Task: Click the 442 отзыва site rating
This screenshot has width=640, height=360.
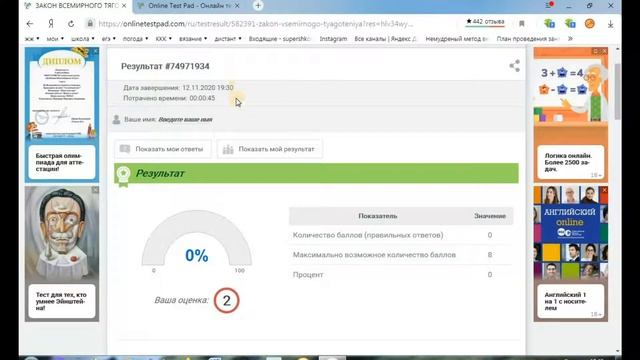Action: click(x=485, y=22)
